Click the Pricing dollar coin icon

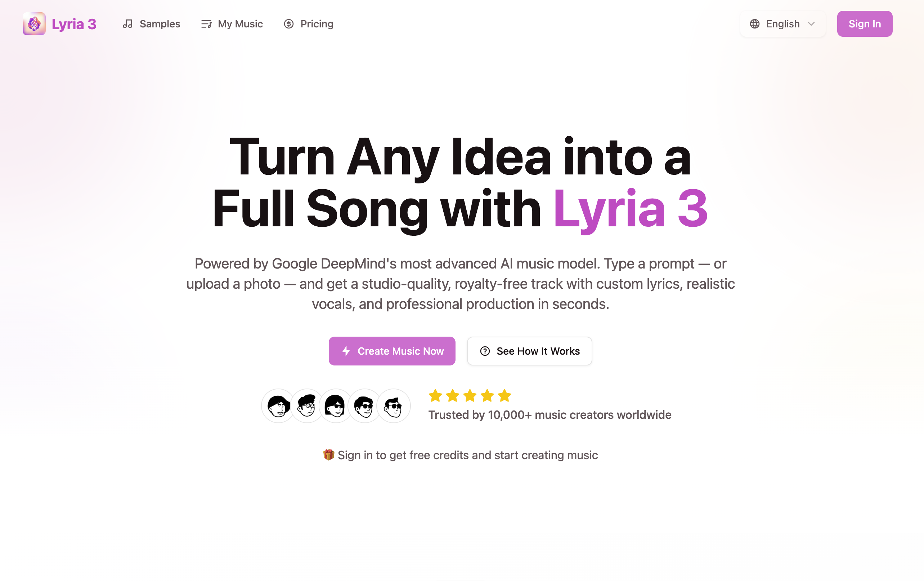coord(288,24)
